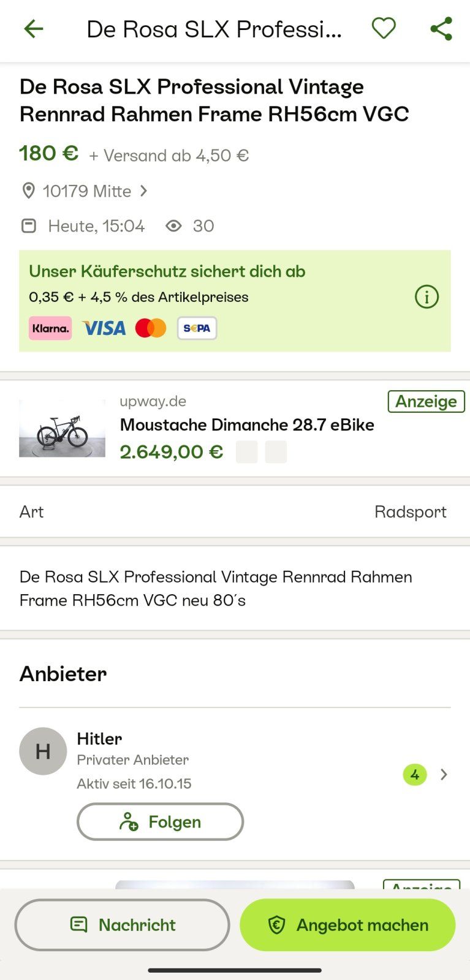
Task: Tap the Mastercard payment logo
Action: pyautogui.click(x=151, y=328)
